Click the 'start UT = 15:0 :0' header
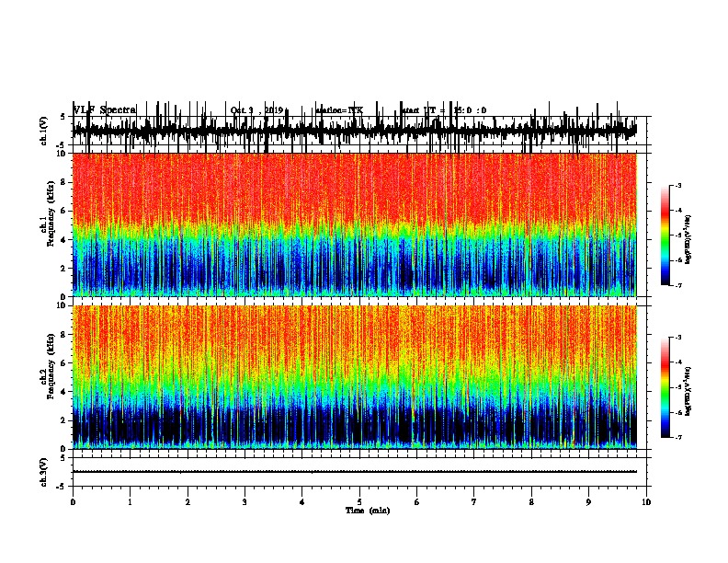This screenshot has height=563, width=728. pos(444,110)
